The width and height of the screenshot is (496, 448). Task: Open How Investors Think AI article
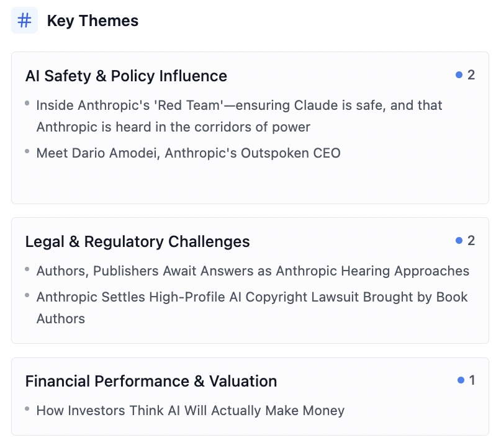(x=190, y=411)
